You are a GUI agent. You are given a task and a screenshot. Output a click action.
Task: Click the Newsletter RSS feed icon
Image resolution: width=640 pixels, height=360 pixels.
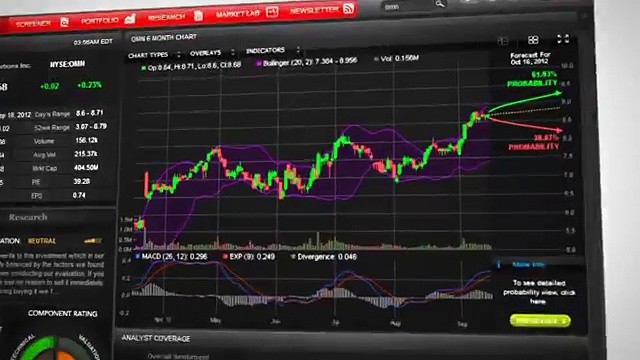point(348,8)
